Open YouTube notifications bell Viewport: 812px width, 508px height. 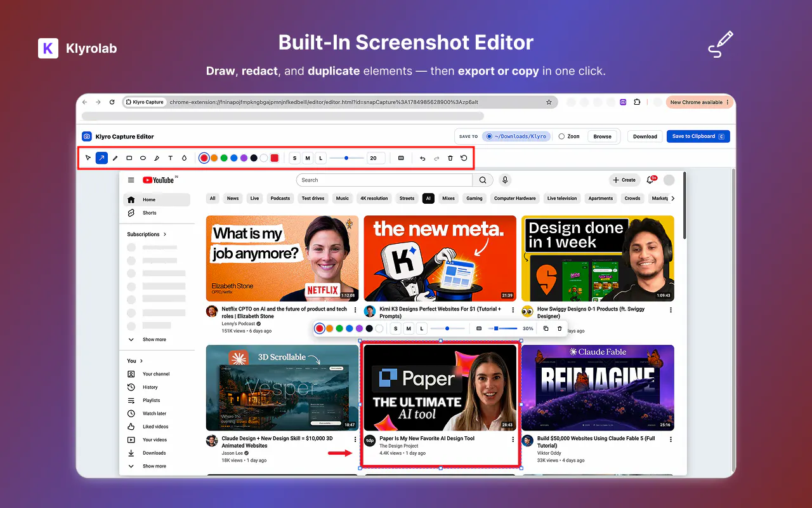(x=650, y=180)
